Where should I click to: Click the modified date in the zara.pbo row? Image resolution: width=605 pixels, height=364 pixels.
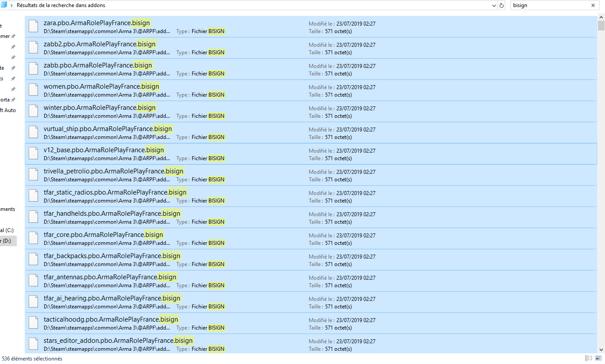point(356,24)
